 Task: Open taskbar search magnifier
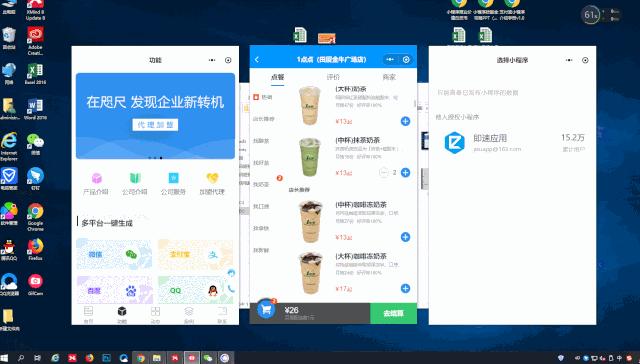point(21,358)
